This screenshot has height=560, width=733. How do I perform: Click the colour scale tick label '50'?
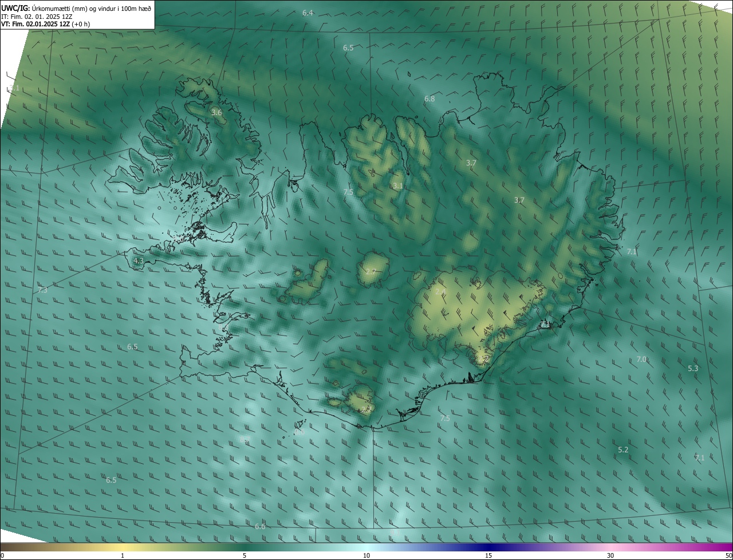point(728,556)
